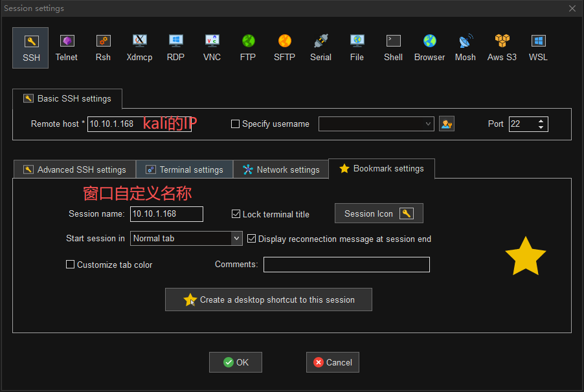584x392 pixels.
Task: Click the Session Icon button
Action: click(378, 213)
